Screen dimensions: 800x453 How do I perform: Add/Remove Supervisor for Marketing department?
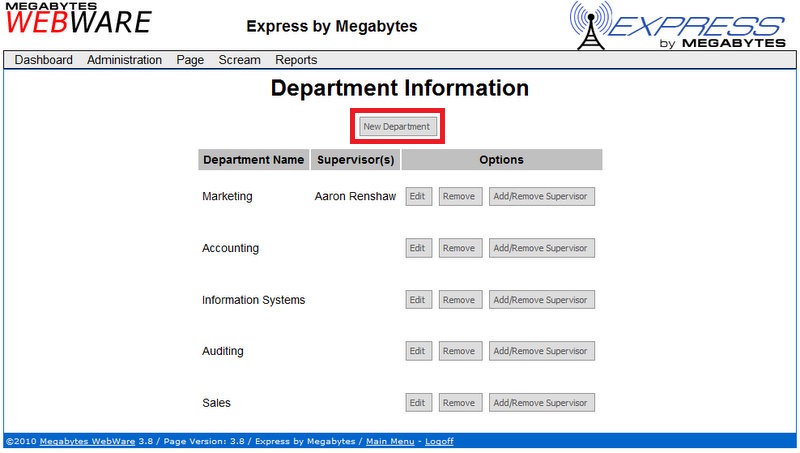pyautogui.click(x=541, y=197)
